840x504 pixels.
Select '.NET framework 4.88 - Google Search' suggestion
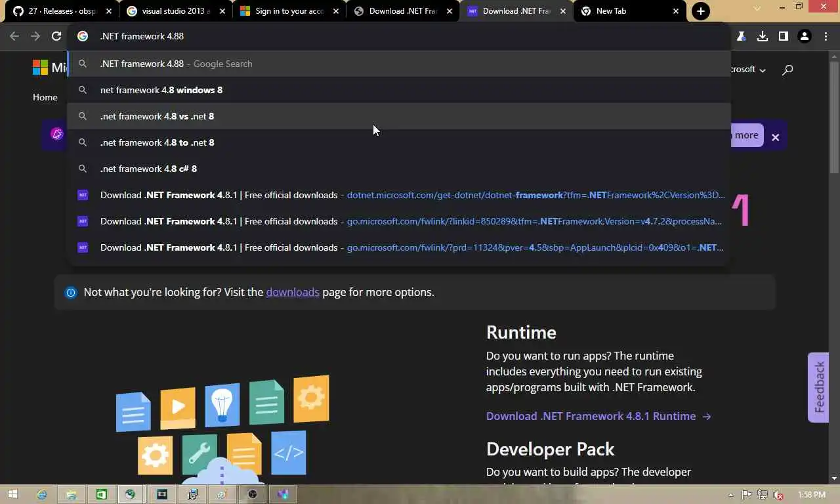click(399, 64)
